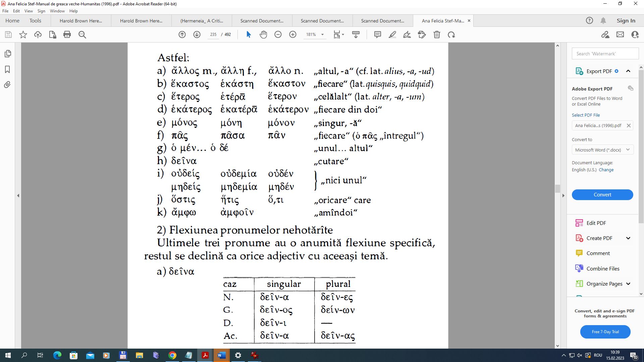Open Microsoft Edge from taskbar
Viewport: 644px width, 362px height.
57,355
